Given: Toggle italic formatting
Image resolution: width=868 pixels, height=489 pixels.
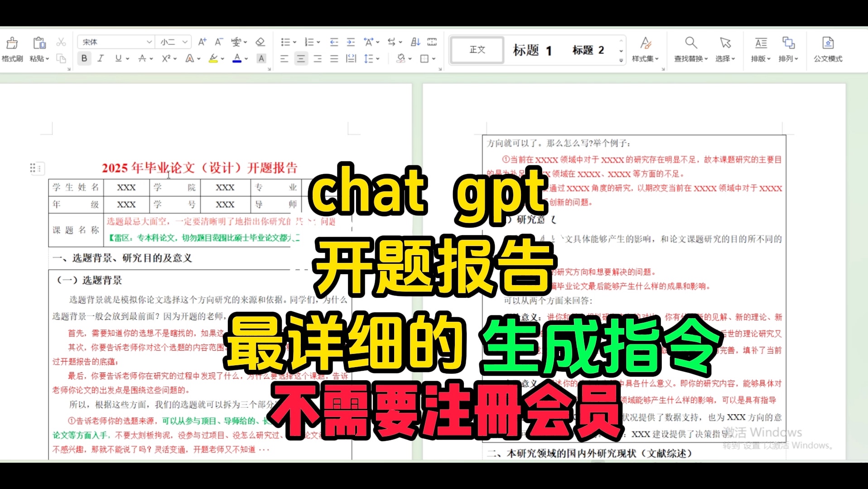Looking at the screenshot, I should [101, 58].
